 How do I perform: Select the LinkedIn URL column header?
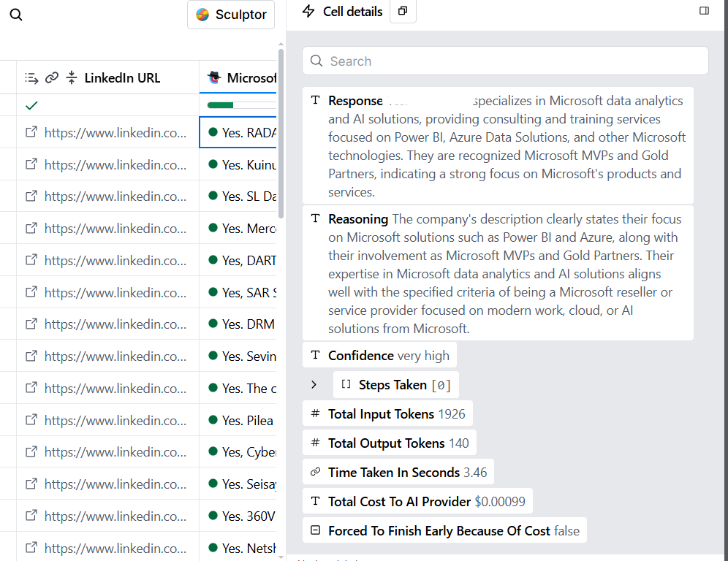107,77
